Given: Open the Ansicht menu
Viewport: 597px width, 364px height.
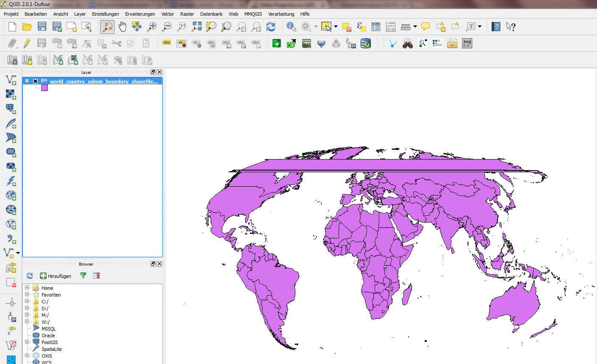Looking at the screenshot, I should click(61, 14).
